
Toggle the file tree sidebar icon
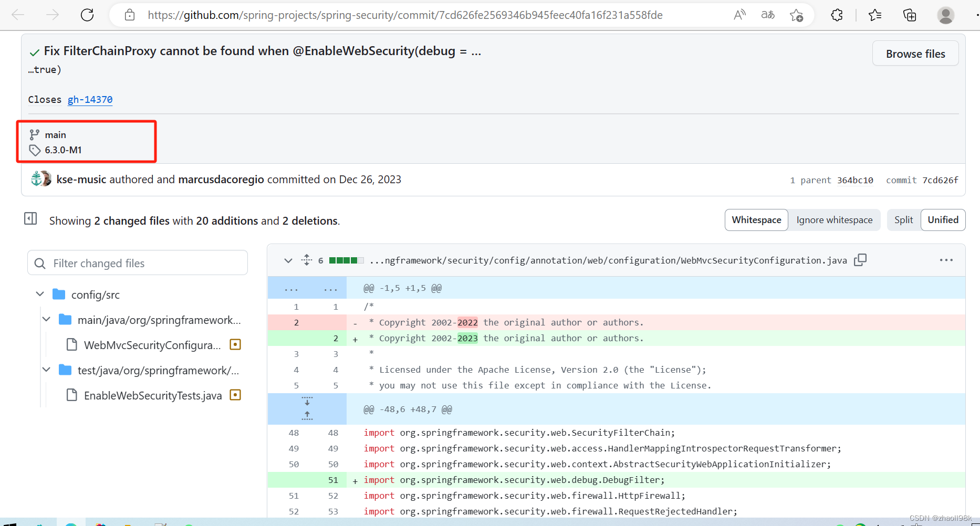[30, 218]
